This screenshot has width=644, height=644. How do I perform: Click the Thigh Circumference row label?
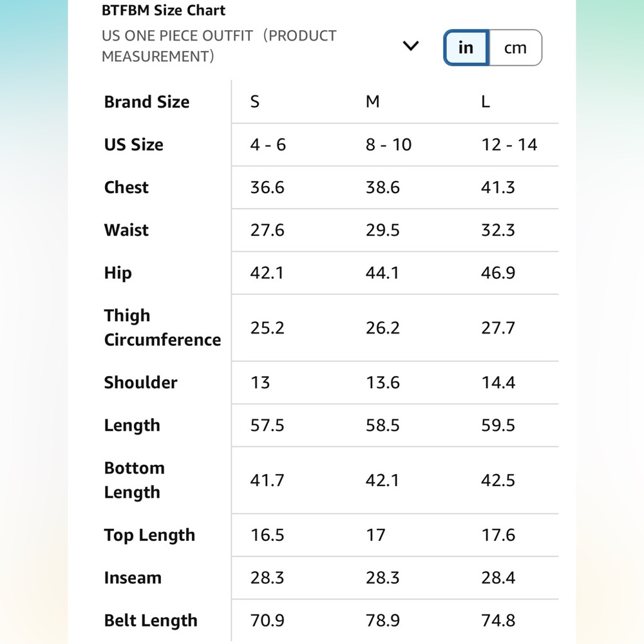click(162, 327)
